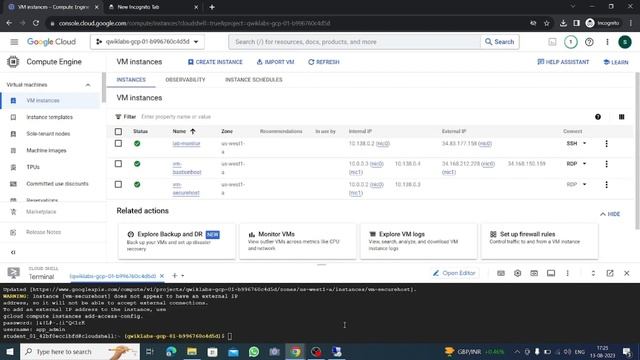The image size is (640, 360).
Task: Click the Google Cloud logo
Action: (51, 42)
